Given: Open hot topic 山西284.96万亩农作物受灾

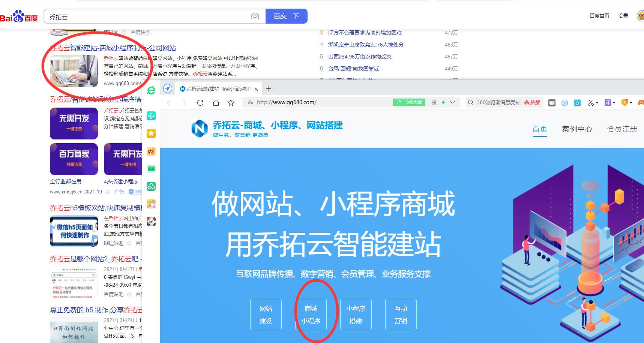Looking at the screenshot, I should pos(360,57).
